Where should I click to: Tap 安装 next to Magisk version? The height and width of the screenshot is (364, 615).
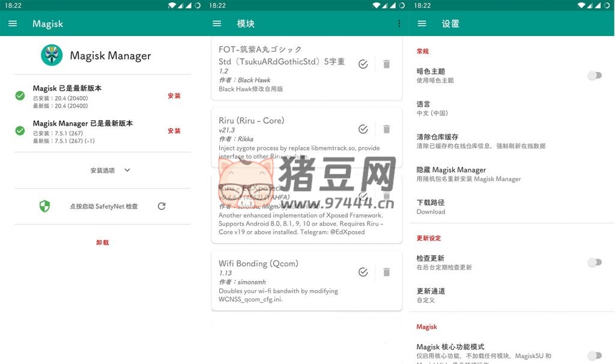(x=174, y=96)
